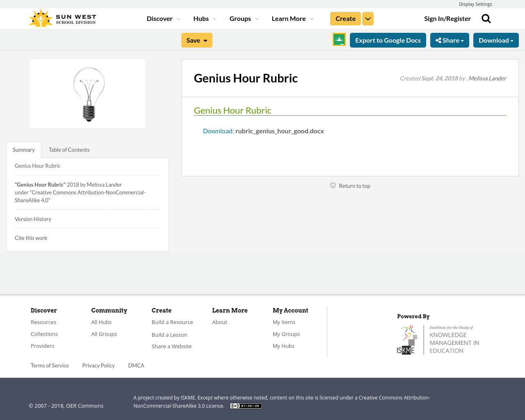Screen dimensions: 525x420
Task: Open the ISKME Powered By logo
Action: [x=438, y=339]
